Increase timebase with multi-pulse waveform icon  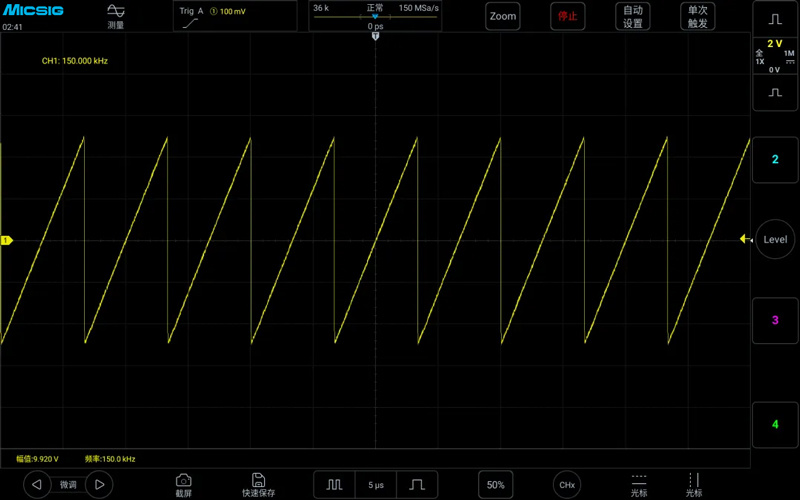[x=334, y=485]
